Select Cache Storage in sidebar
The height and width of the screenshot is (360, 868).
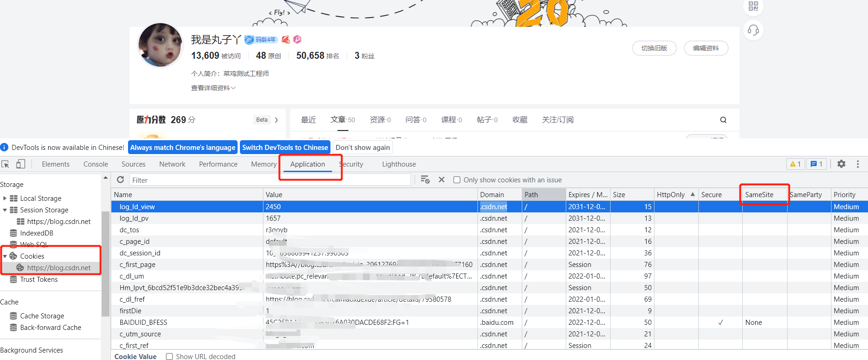[42, 316]
